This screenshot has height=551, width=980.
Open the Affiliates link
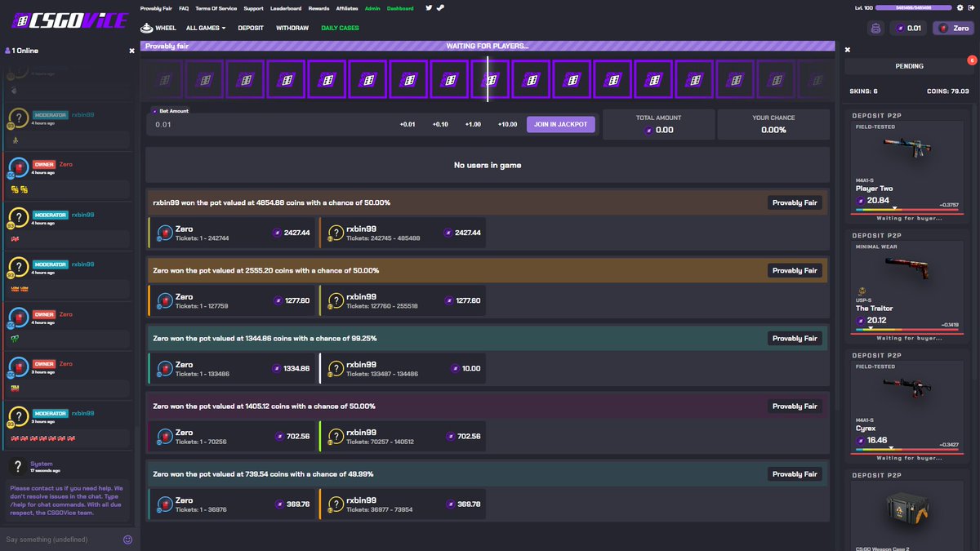(x=348, y=8)
